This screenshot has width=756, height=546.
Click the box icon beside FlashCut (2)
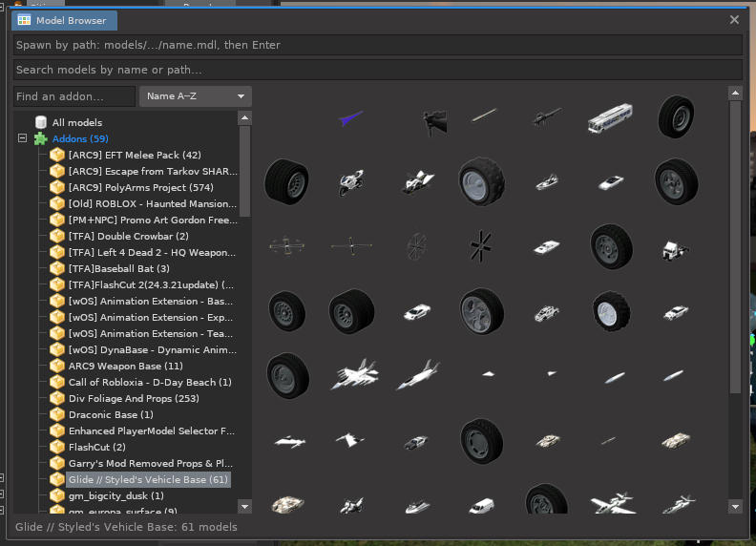[x=57, y=447]
